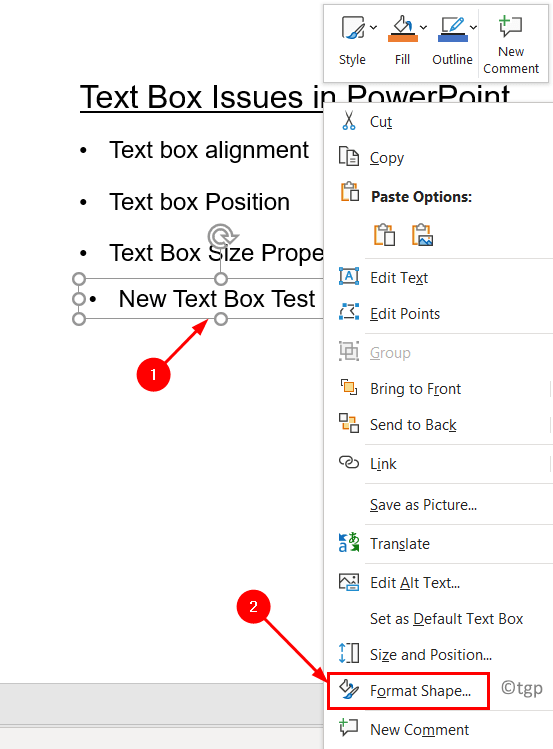Click the Outline pen icon
The height and width of the screenshot is (749, 553).
[x=452, y=24]
